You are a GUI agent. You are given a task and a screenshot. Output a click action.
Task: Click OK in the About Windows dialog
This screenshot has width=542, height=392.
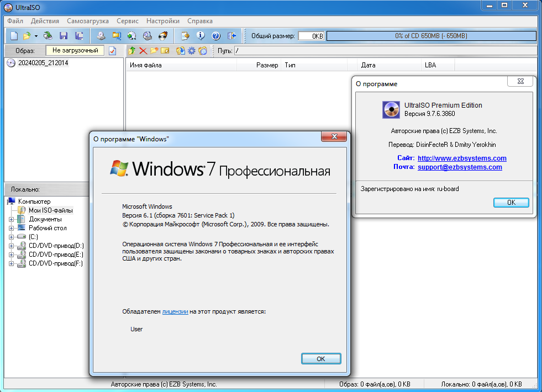pyautogui.click(x=321, y=359)
